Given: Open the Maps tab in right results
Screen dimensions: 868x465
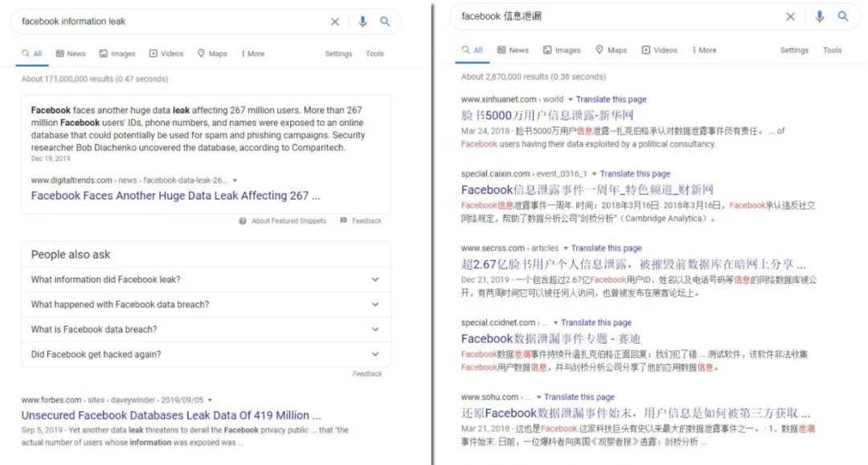Looking at the screenshot, I should tap(611, 50).
